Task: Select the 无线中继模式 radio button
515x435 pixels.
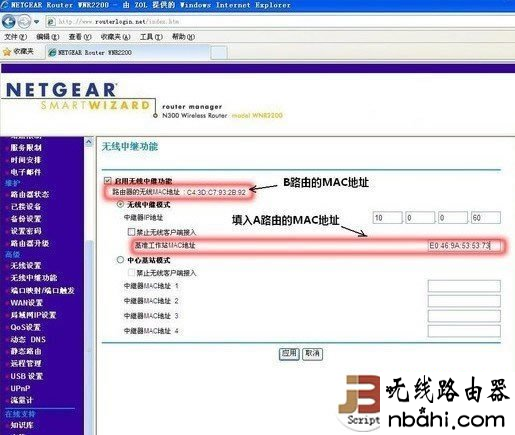Action: click(x=120, y=204)
